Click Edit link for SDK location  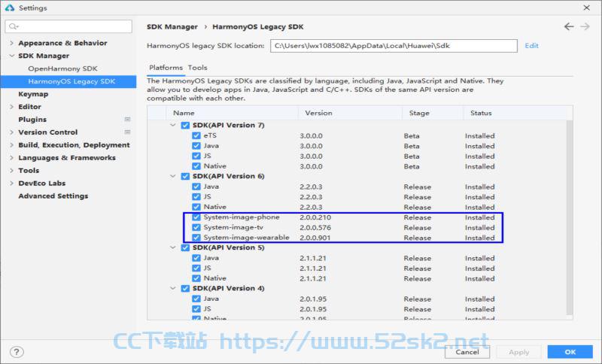coord(532,46)
